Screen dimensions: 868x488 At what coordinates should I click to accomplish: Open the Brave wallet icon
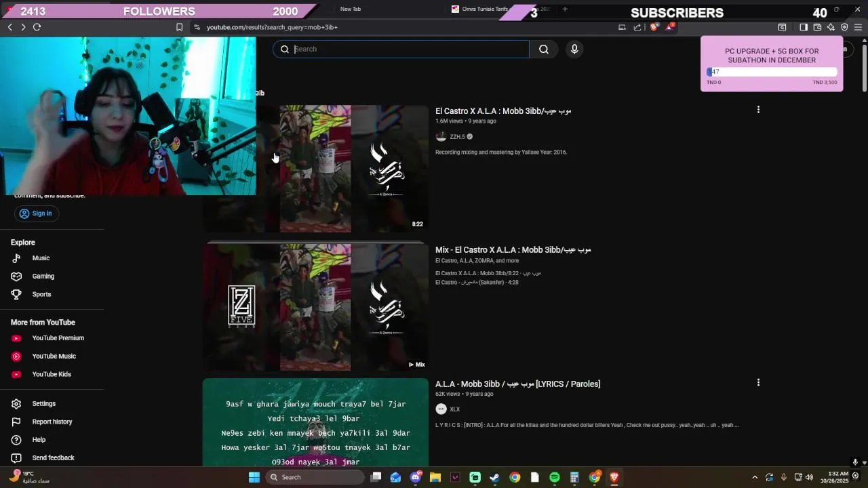(x=817, y=27)
